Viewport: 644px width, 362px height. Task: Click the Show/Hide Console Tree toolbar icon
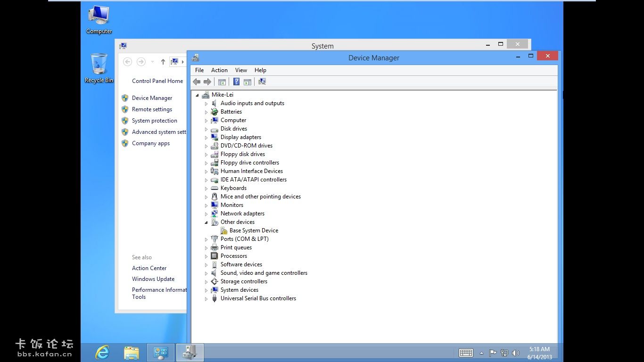pyautogui.click(x=222, y=82)
